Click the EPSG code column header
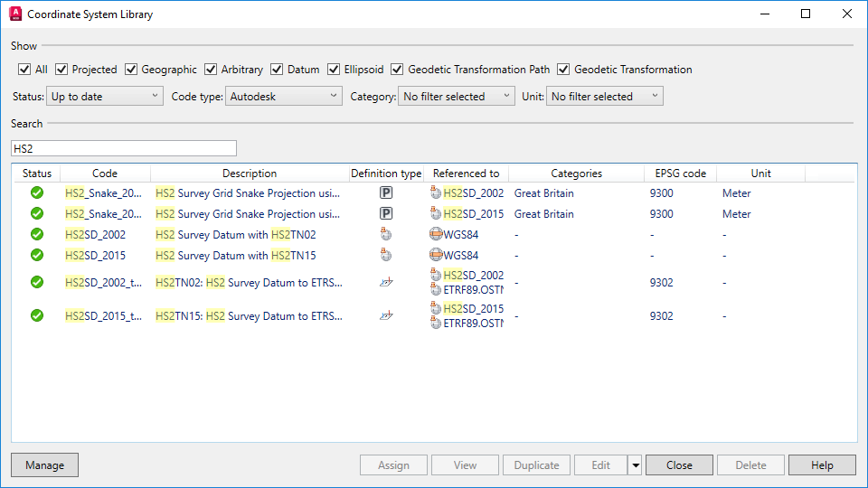The image size is (868, 488). (680, 174)
